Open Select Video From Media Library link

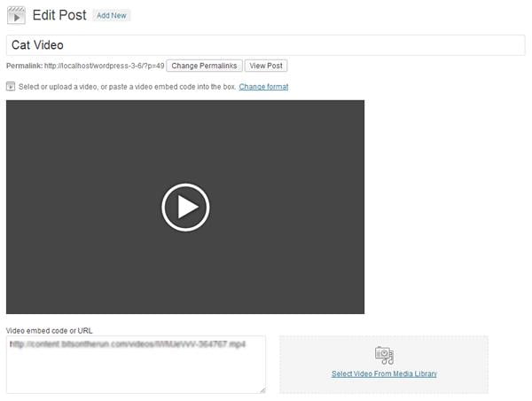coord(384,373)
